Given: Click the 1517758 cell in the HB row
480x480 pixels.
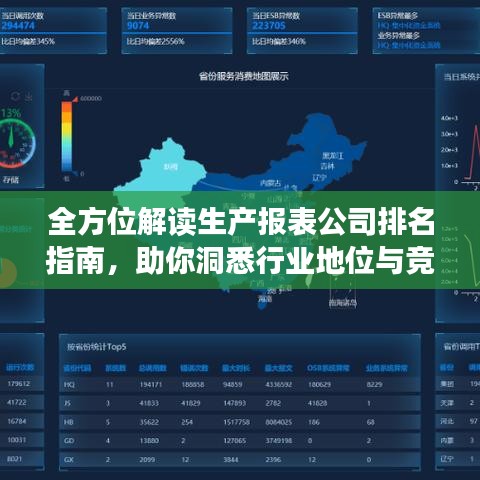Looking at the screenshot, I should [236, 422].
